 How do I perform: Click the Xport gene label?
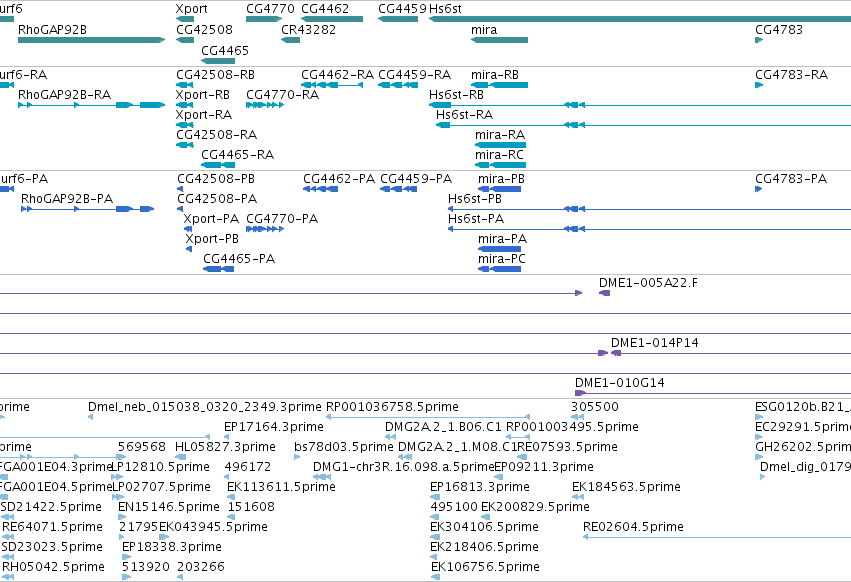tap(192, 9)
